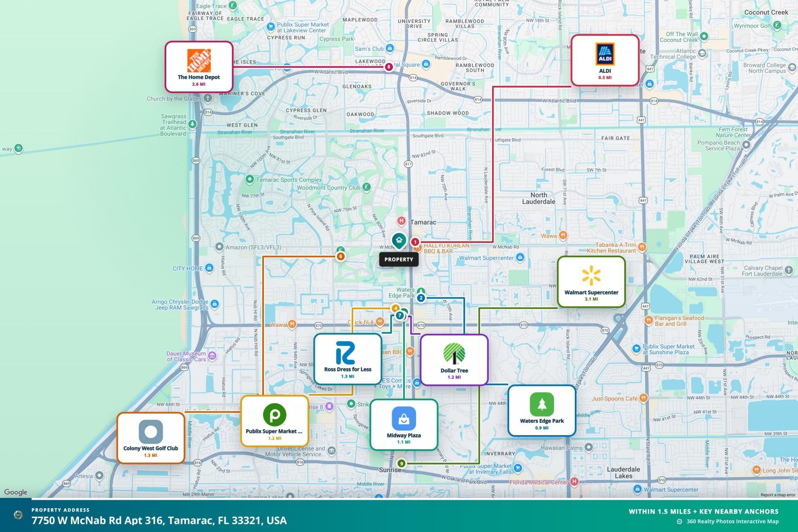The height and width of the screenshot is (532, 798).
Task: Click the Pompano Beach Service Plaza pin
Action: coord(746,145)
